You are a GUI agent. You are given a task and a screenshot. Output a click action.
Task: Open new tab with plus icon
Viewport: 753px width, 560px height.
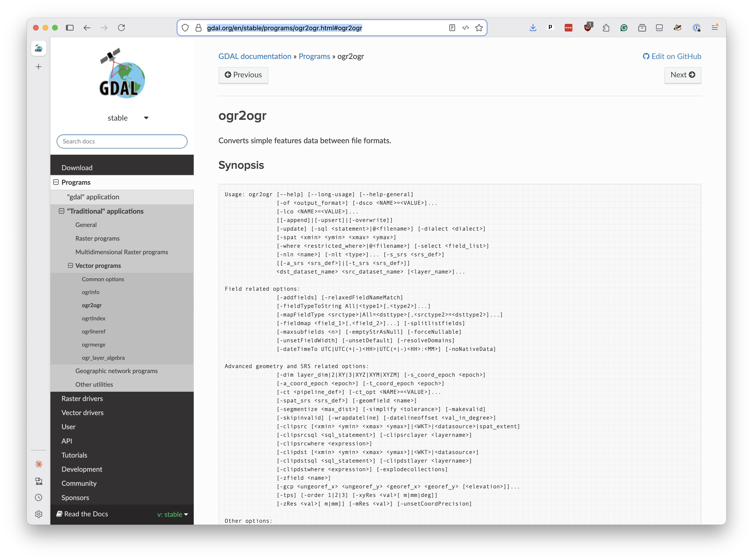coord(39,67)
